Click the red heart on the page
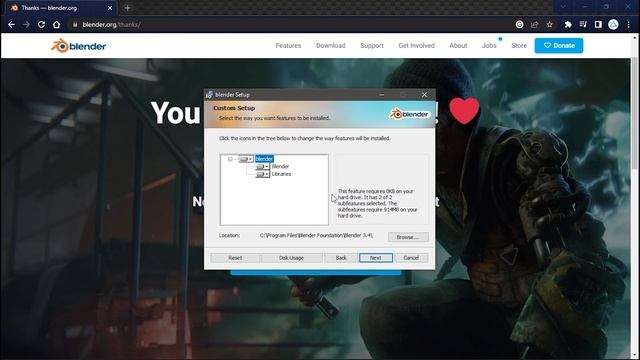 point(464,111)
